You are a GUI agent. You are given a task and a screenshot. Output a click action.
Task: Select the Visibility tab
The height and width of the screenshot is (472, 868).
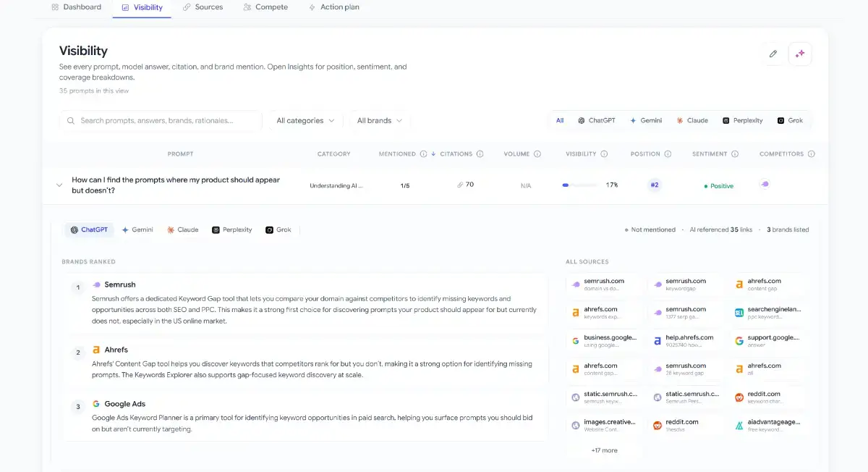click(142, 7)
